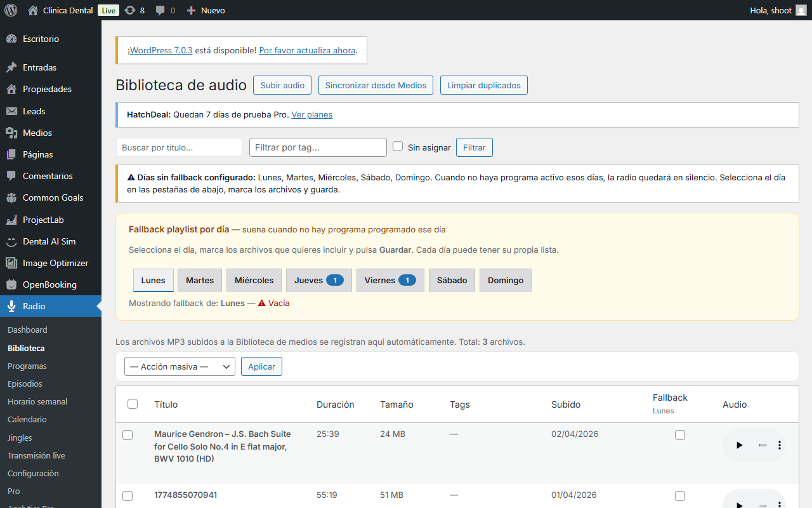Image resolution: width=812 pixels, height=508 pixels.
Task: Focus the Buscar por título search field
Action: click(x=180, y=147)
